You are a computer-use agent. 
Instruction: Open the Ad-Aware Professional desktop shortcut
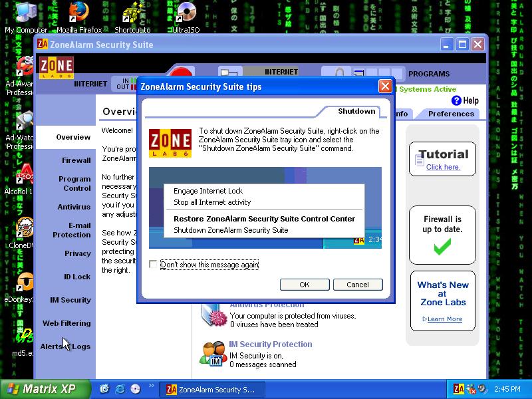(x=24, y=76)
